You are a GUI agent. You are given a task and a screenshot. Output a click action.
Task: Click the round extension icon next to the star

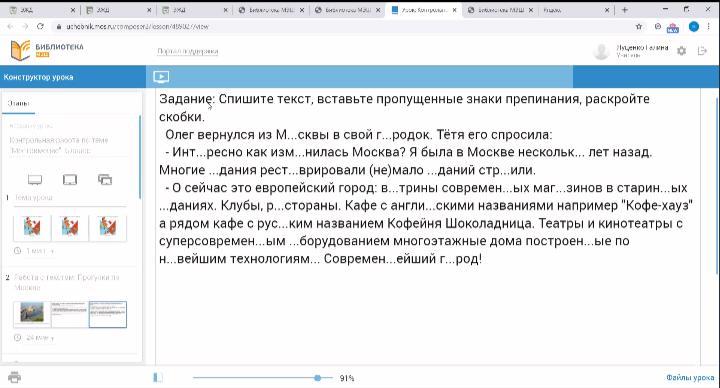[x=658, y=27]
